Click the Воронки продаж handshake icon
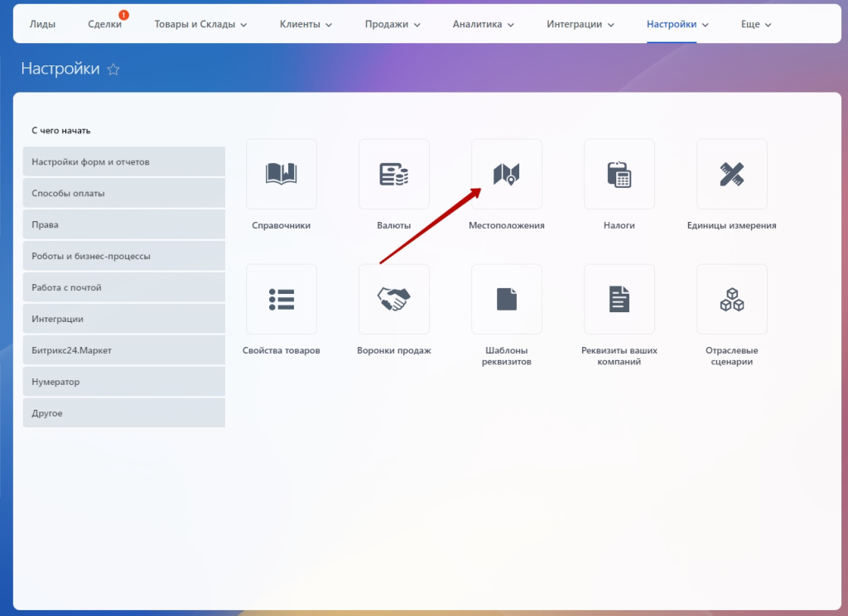The width and height of the screenshot is (848, 616). [393, 299]
